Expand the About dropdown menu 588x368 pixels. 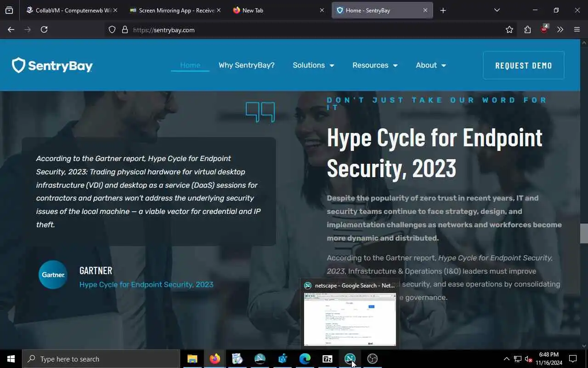431,65
